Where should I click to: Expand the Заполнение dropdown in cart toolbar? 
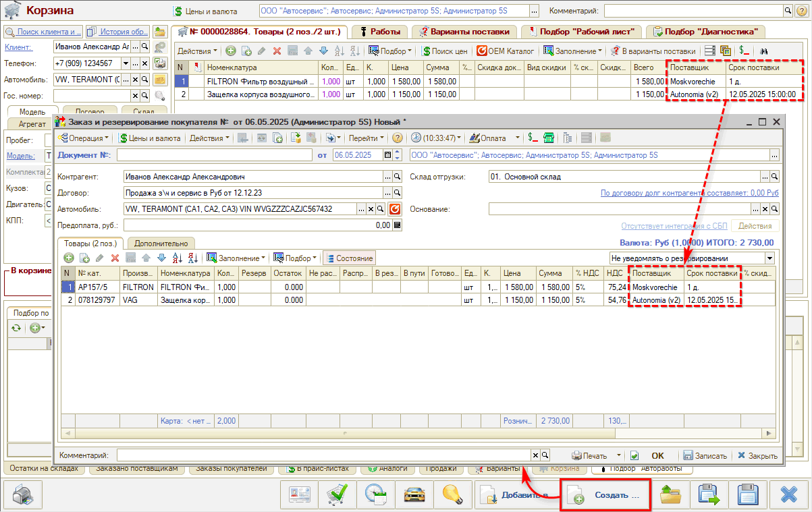click(x=572, y=51)
